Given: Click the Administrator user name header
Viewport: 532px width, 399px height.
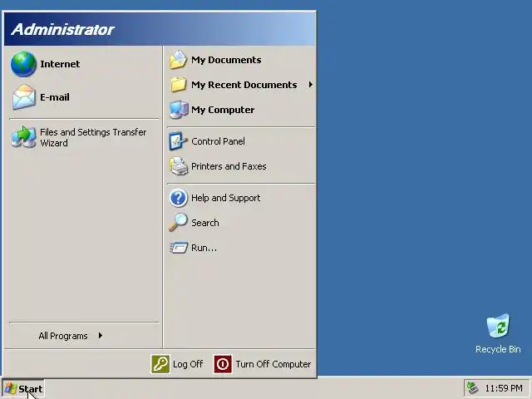Looking at the screenshot, I should point(63,30).
